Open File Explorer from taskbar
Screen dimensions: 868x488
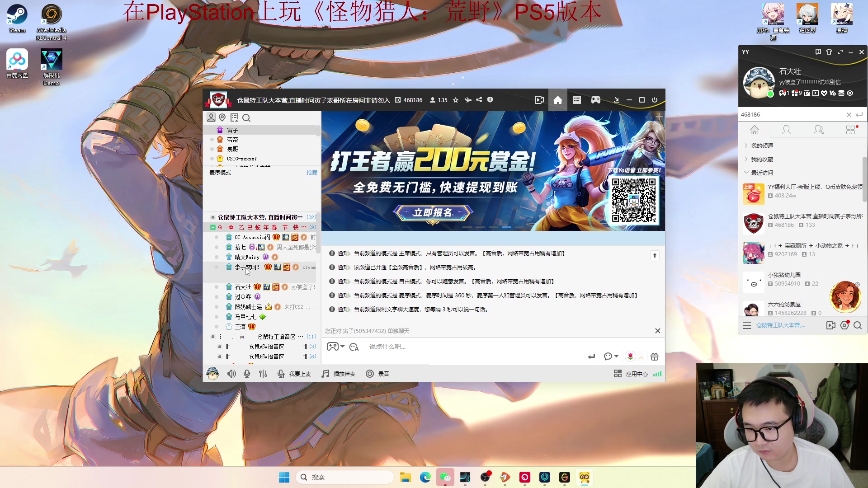point(406,477)
